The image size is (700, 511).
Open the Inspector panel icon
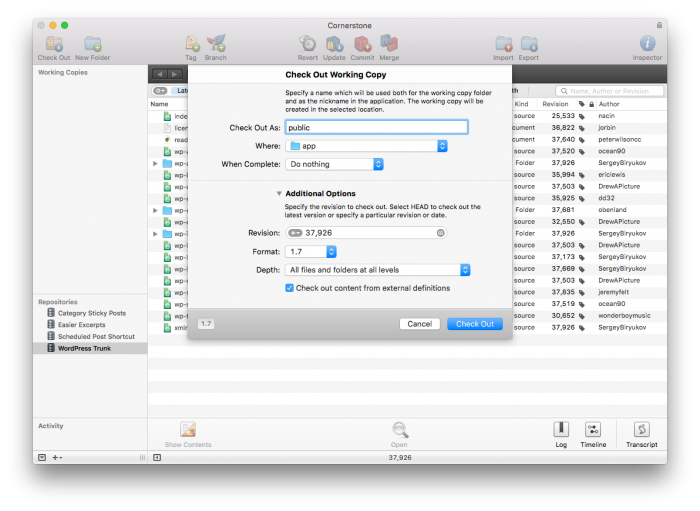(647, 43)
